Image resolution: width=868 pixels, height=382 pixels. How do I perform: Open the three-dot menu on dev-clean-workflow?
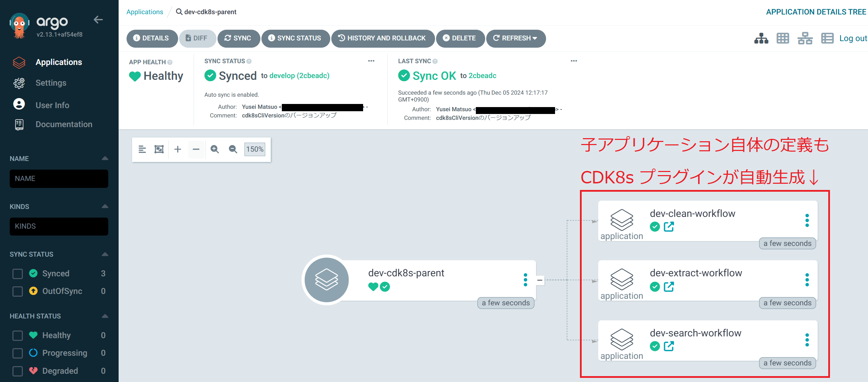[807, 220]
